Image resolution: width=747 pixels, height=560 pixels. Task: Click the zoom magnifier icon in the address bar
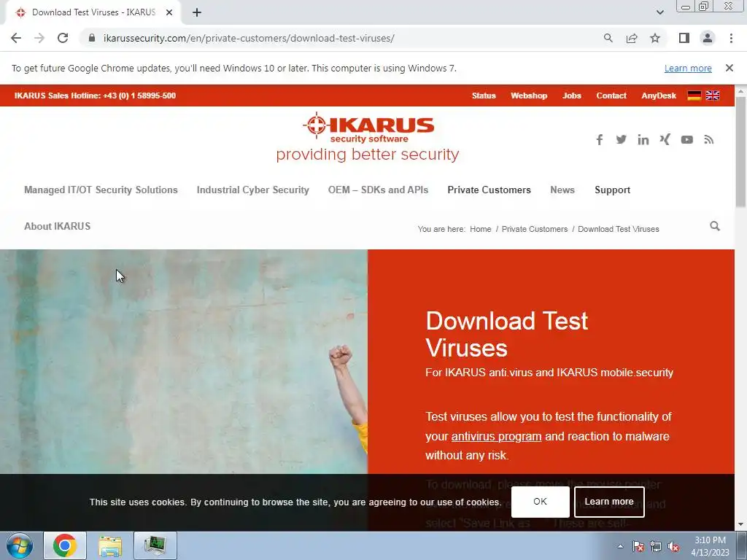point(608,38)
